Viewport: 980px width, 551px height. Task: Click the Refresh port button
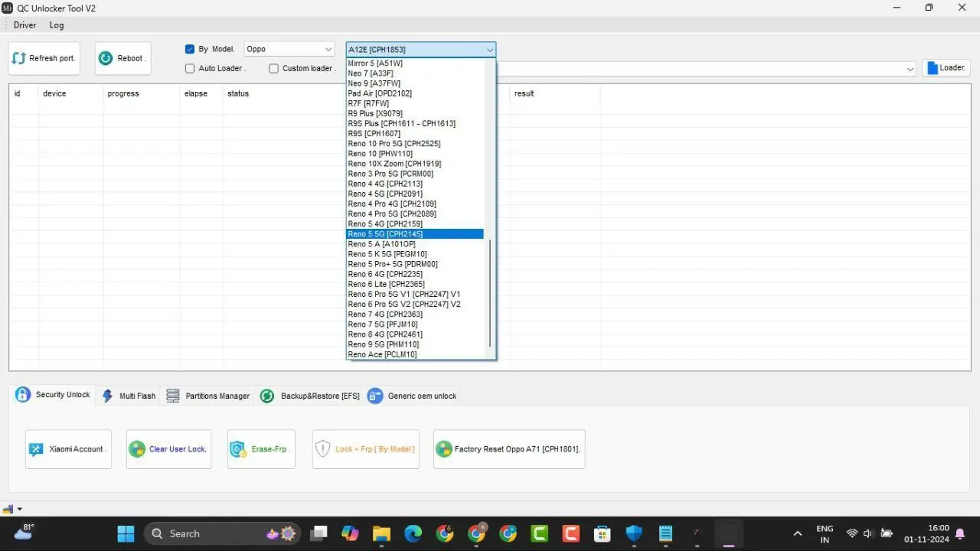pyautogui.click(x=44, y=58)
